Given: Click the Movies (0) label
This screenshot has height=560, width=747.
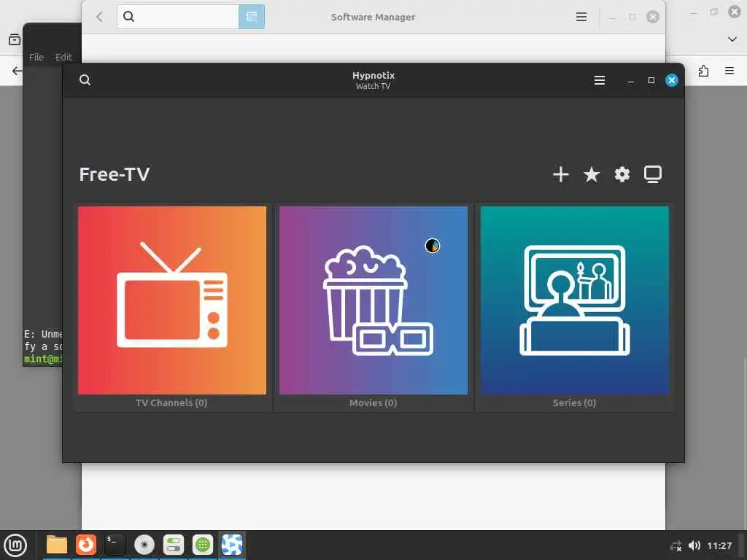Looking at the screenshot, I should pos(373,402).
